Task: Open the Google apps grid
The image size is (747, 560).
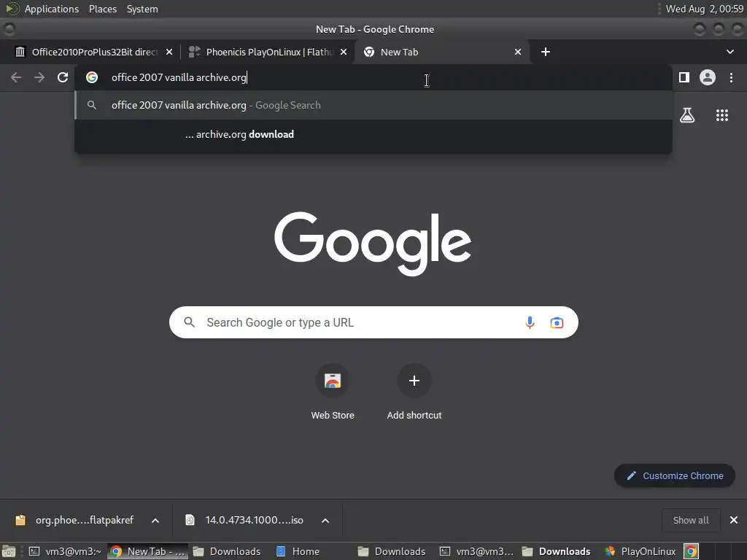Action: [722, 115]
